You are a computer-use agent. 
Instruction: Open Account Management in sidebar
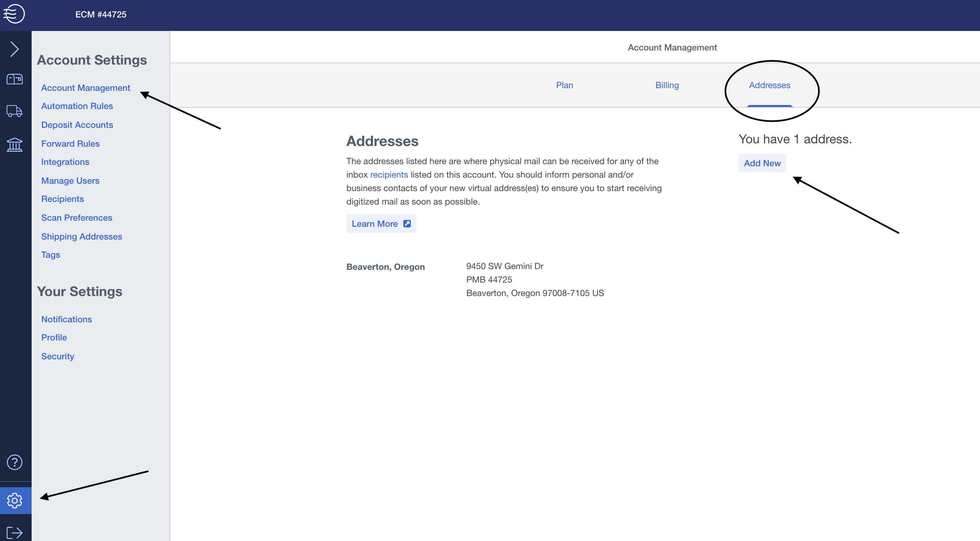[86, 88]
